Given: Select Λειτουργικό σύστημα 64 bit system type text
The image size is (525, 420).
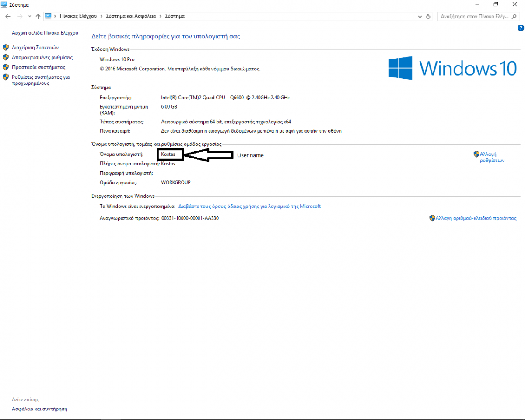Looking at the screenshot, I should 226,122.
